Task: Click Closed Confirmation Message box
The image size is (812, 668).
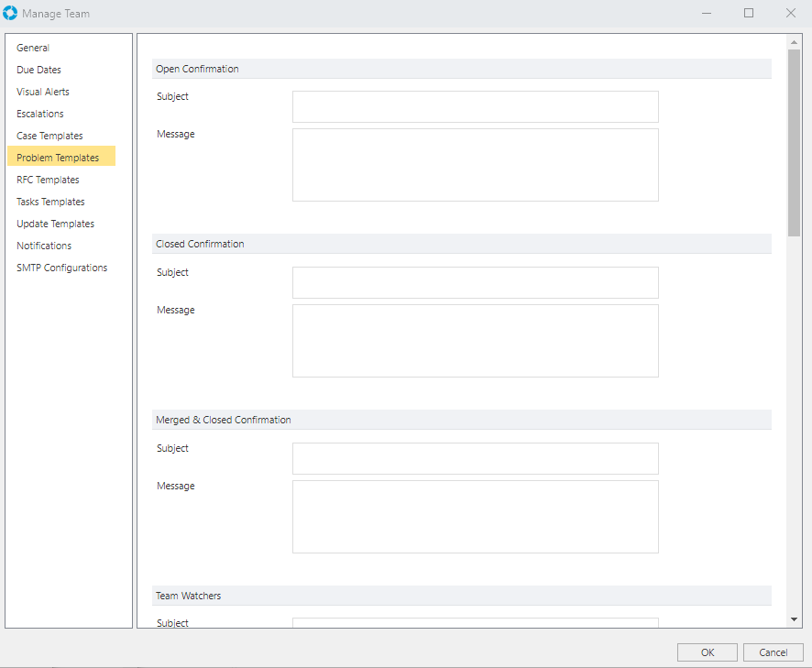Action: pyautogui.click(x=475, y=341)
